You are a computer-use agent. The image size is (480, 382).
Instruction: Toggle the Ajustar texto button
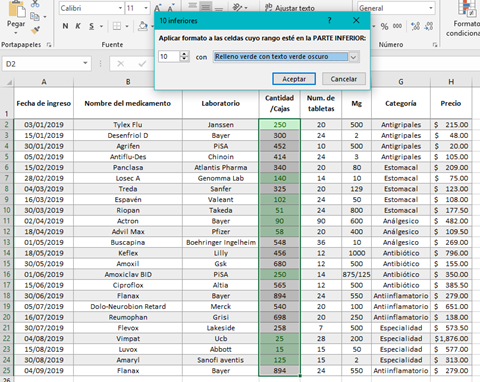click(290, 7)
